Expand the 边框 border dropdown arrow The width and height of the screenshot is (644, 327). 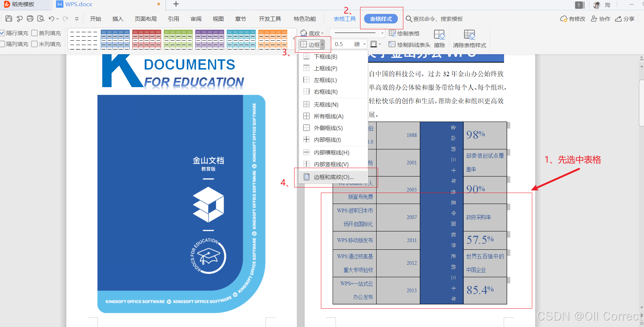322,45
